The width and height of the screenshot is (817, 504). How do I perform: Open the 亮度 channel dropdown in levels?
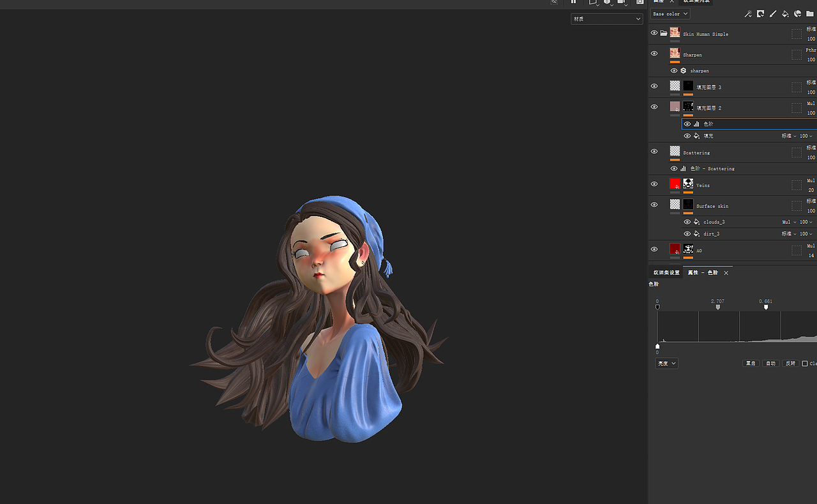(x=666, y=363)
